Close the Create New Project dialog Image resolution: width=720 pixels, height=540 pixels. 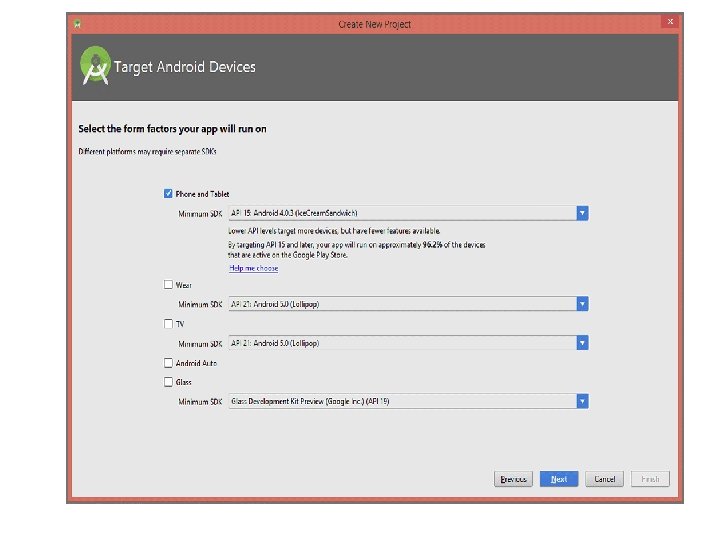pyautogui.click(x=670, y=22)
